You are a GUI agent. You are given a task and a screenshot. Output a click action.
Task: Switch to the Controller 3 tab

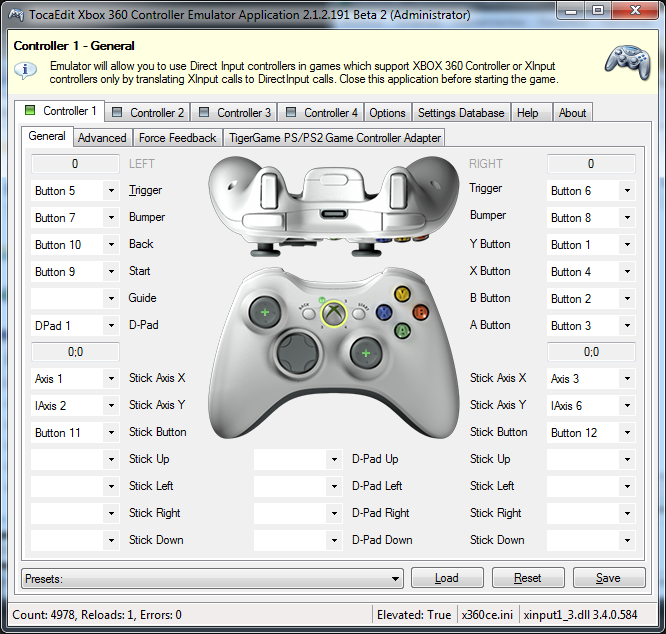(x=234, y=113)
